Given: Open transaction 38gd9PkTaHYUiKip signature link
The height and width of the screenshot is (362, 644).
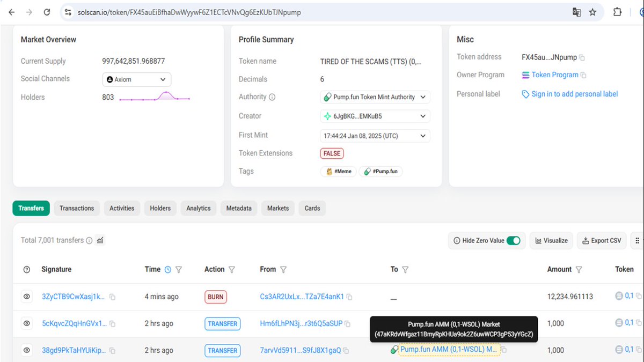Looking at the screenshot, I should 74,350.
